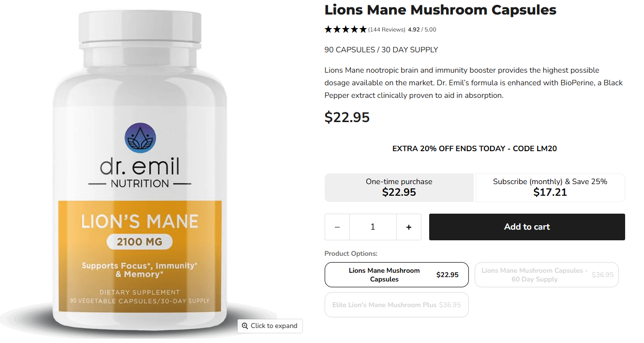This screenshot has width=644, height=343.
Task: Click the quantity input field
Action: click(373, 227)
